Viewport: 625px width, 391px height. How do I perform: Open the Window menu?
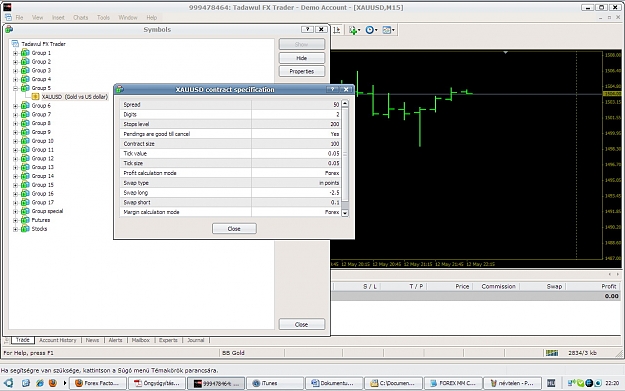click(128, 18)
